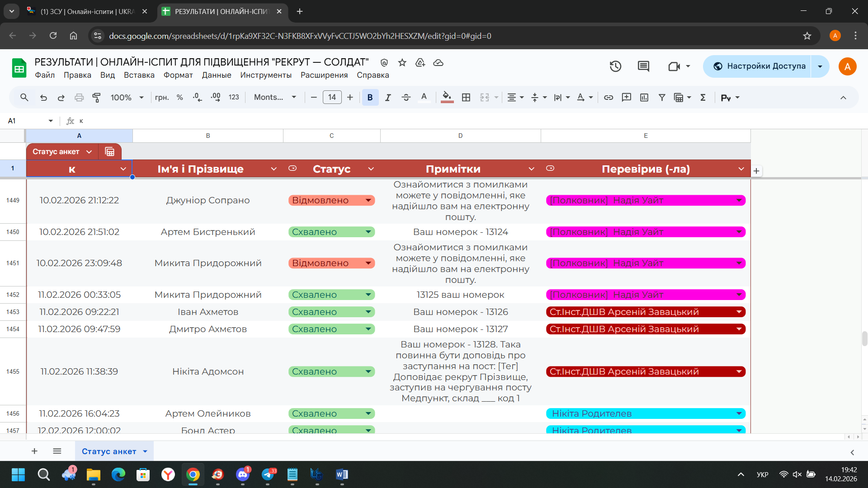
Task: Open version history clock icon
Action: [x=615, y=66]
